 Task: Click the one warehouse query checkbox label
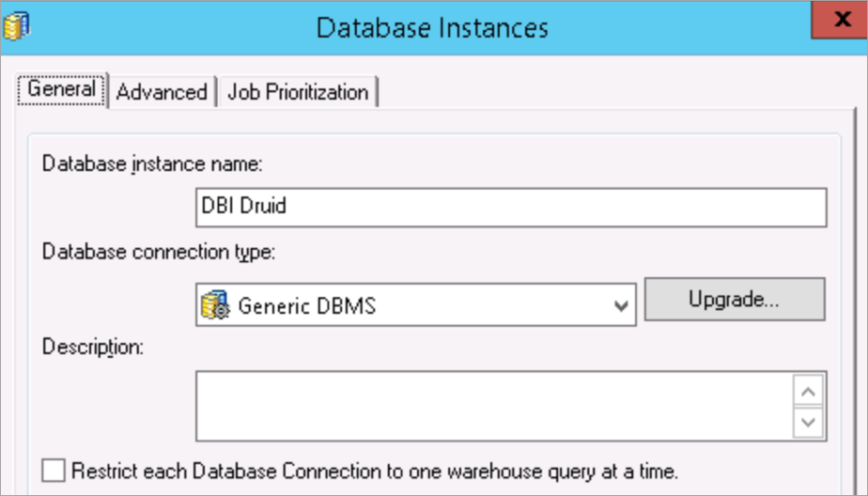pyautogui.click(x=374, y=470)
